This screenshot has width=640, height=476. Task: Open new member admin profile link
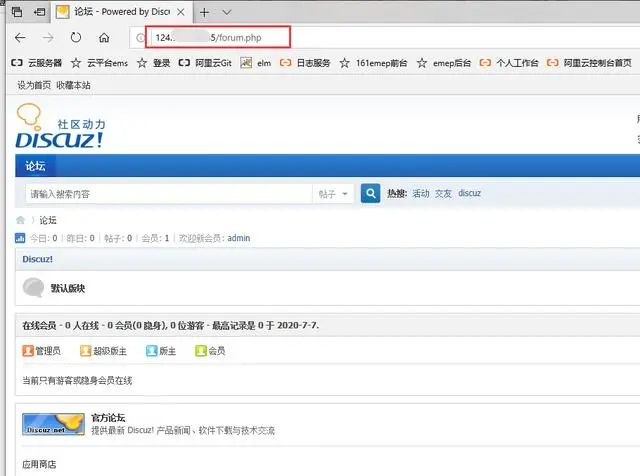click(239, 238)
